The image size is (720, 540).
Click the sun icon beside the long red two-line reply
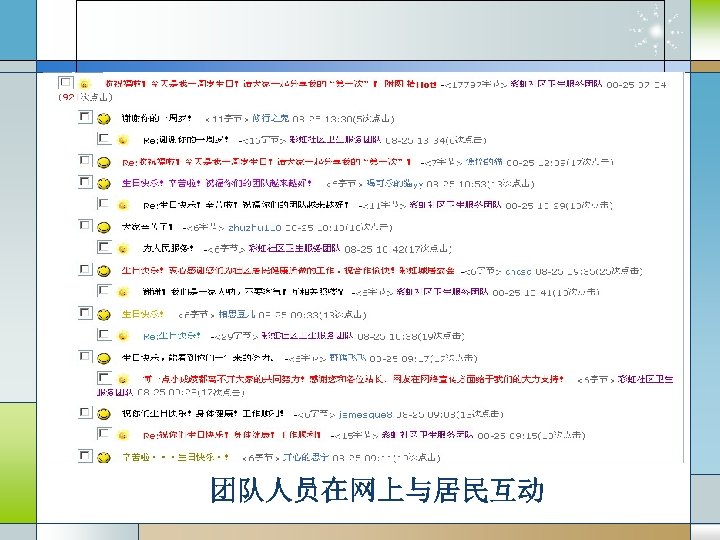tap(123, 380)
